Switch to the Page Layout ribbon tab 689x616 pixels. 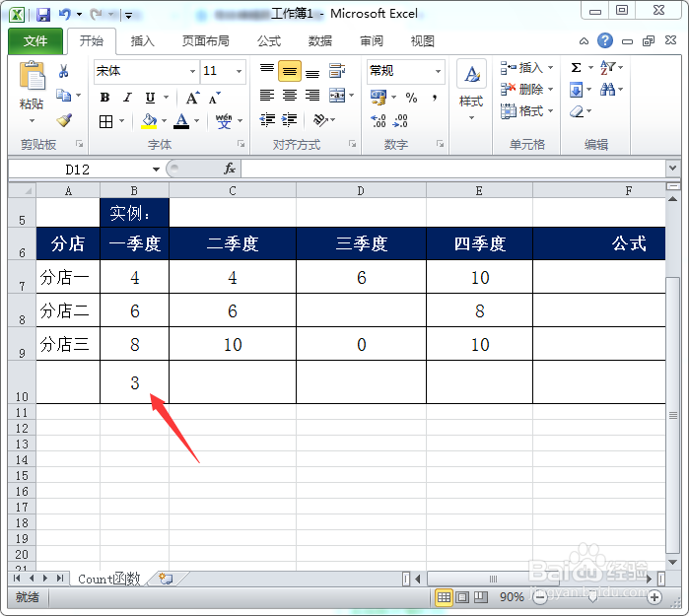tap(206, 41)
